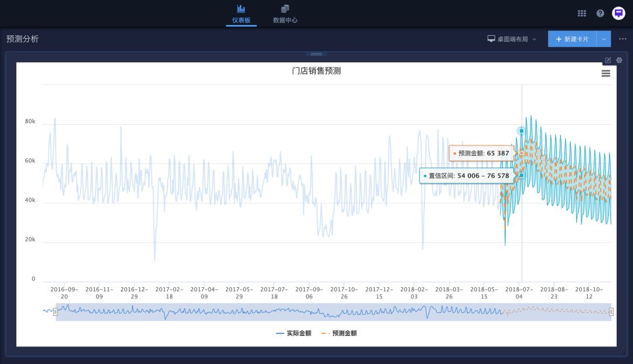Expand the 桌面端布局 layout dropdown

point(512,39)
